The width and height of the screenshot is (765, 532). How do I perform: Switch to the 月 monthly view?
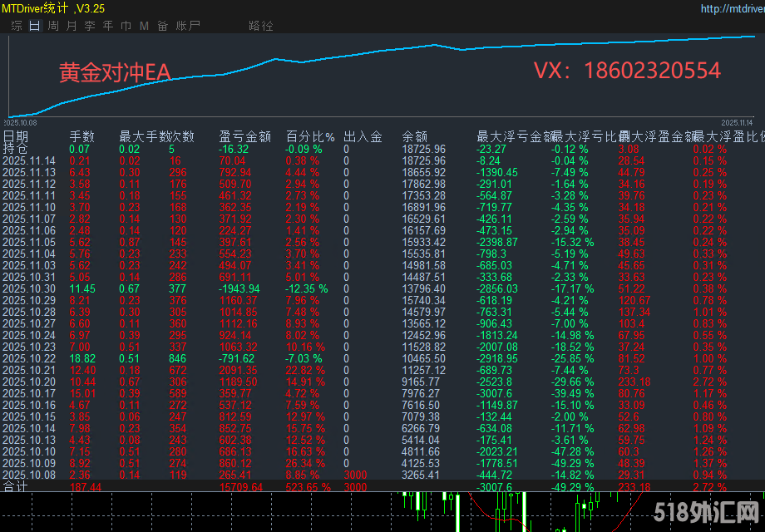click(70, 26)
